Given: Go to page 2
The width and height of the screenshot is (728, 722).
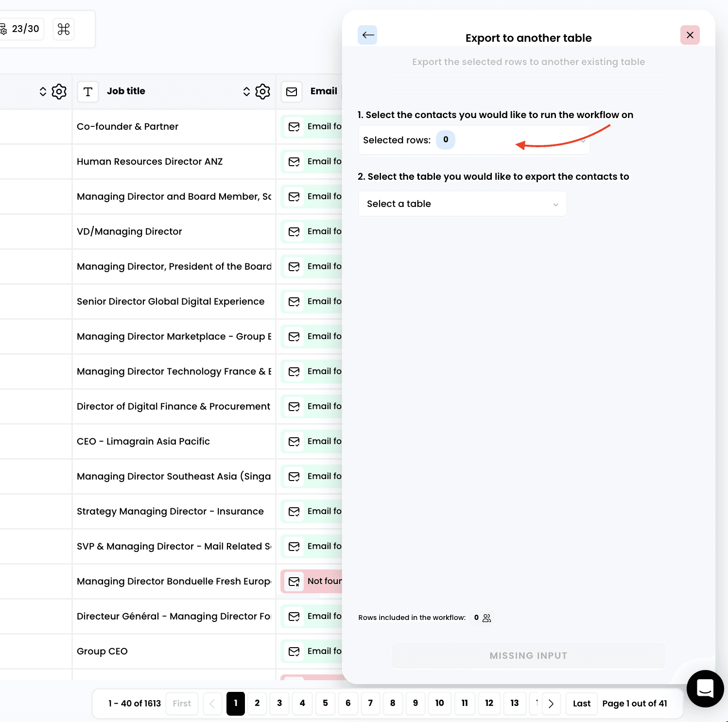Looking at the screenshot, I should tap(257, 704).
